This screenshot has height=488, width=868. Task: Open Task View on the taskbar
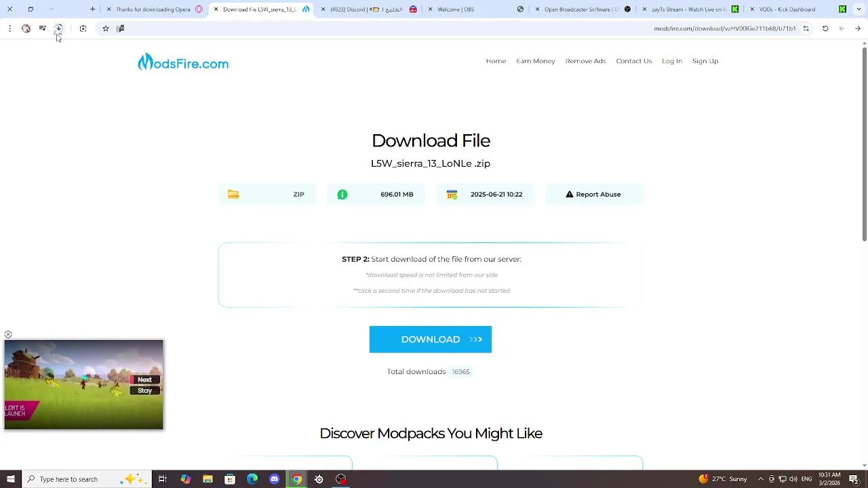click(x=163, y=479)
